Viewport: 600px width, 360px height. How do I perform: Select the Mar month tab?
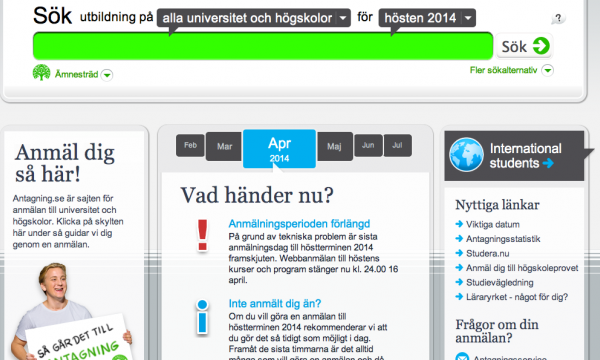pos(224,146)
